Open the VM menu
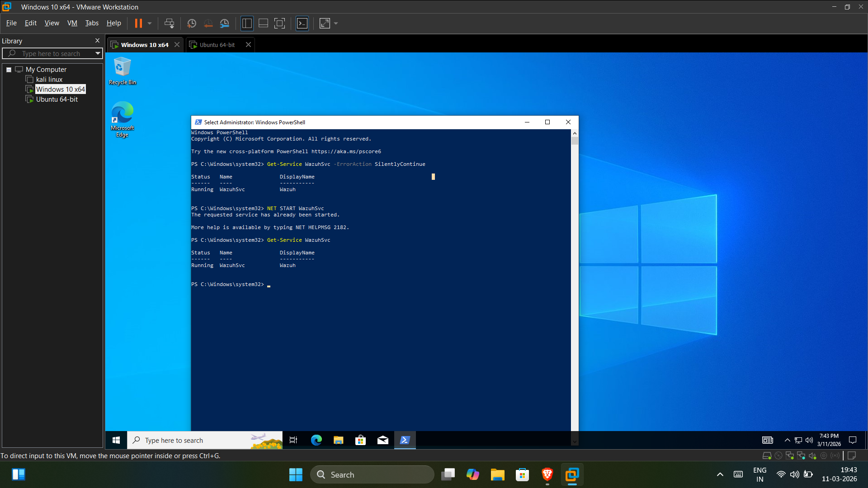868x488 pixels. click(x=72, y=23)
